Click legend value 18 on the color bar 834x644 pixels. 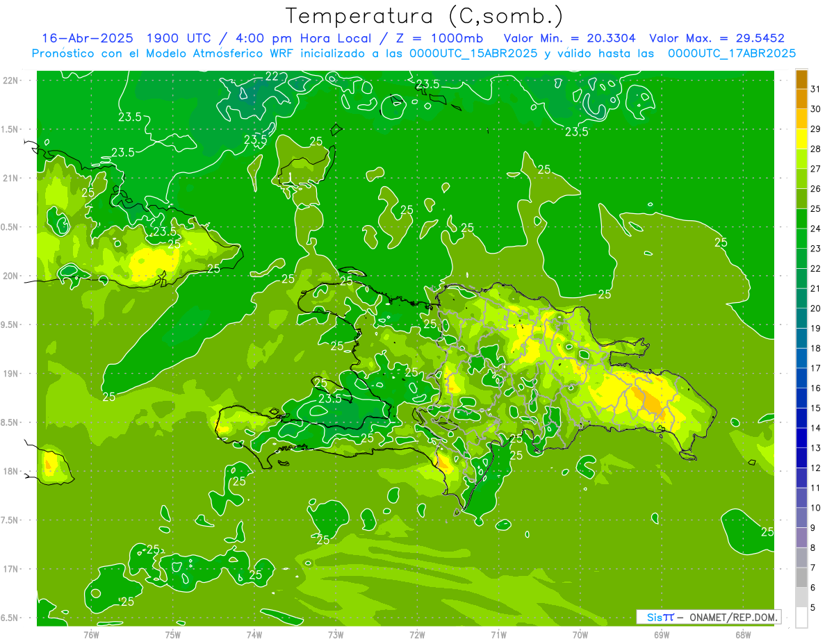816,348
